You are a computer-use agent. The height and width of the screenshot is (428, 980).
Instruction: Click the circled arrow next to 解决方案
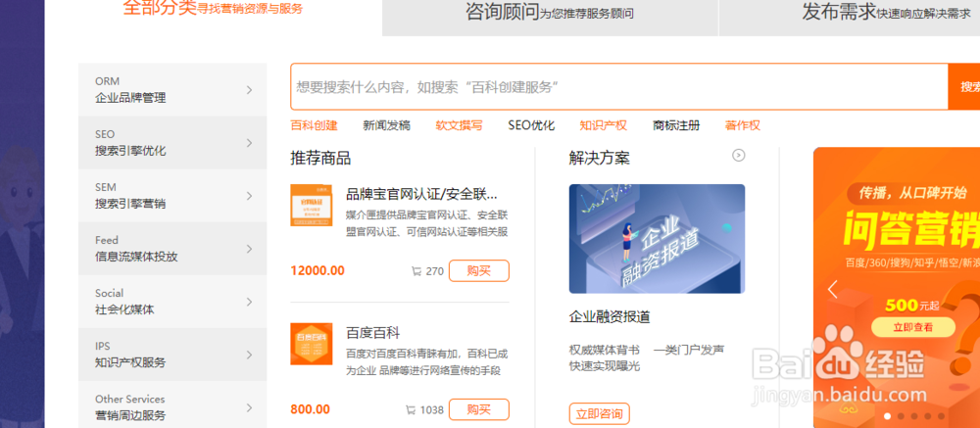(739, 155)
